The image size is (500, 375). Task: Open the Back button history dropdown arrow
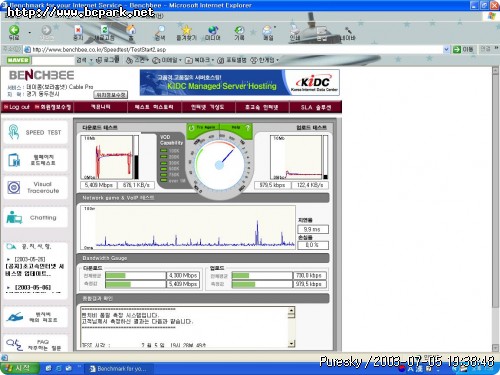point(29,33)
